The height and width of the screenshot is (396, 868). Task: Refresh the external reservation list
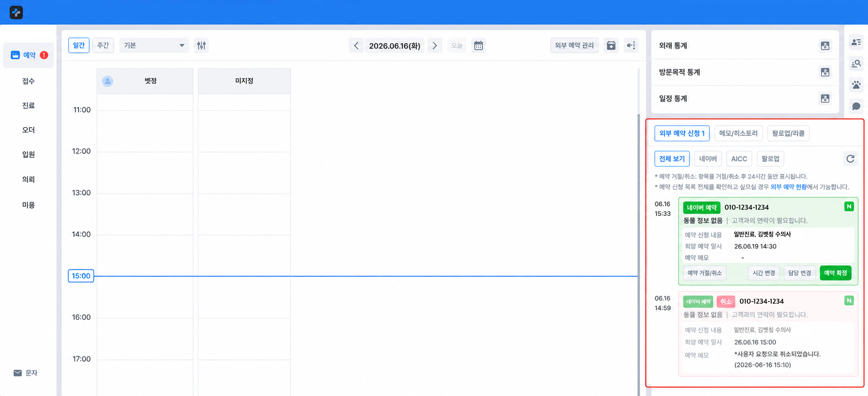(x=850, y=159)
